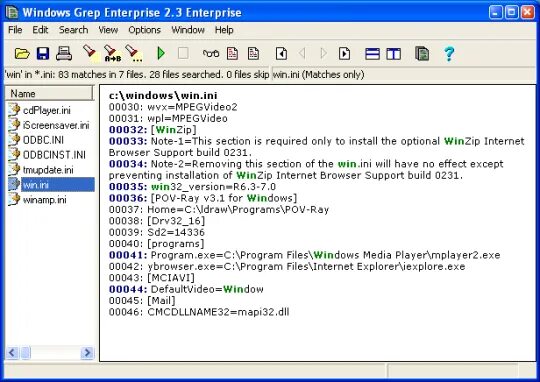Select winamp.ini in file list
Screen dimensions: 540x382
pos(44,200)
